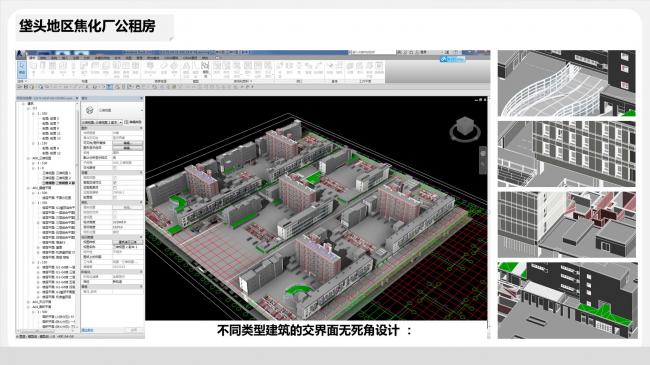Click the first Edit button in Properties

[127, 143]
